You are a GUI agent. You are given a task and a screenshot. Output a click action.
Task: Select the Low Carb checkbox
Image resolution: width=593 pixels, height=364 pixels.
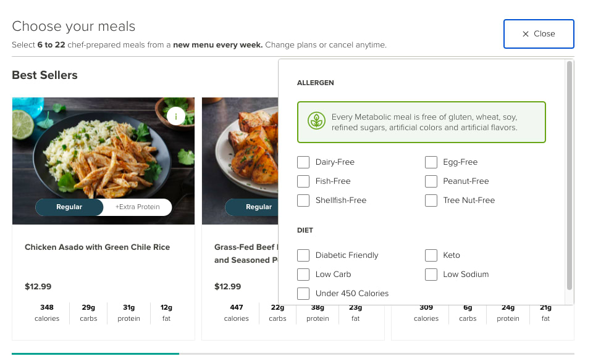[x=303, y=274]
